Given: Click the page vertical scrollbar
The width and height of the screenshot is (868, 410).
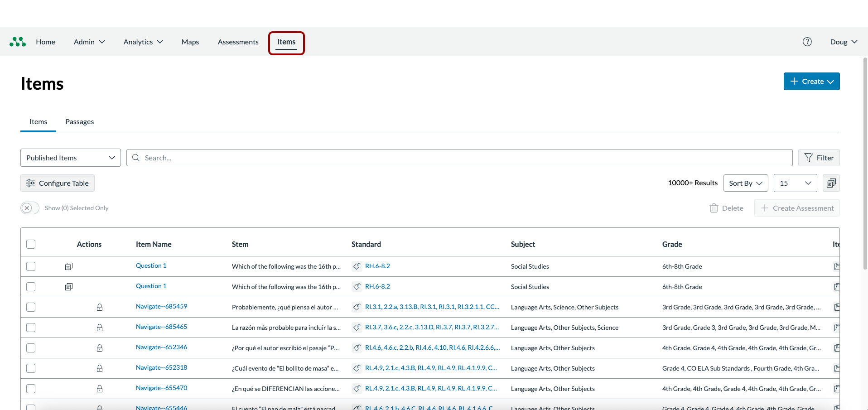Looking at the screenshot, I should 865,163.
